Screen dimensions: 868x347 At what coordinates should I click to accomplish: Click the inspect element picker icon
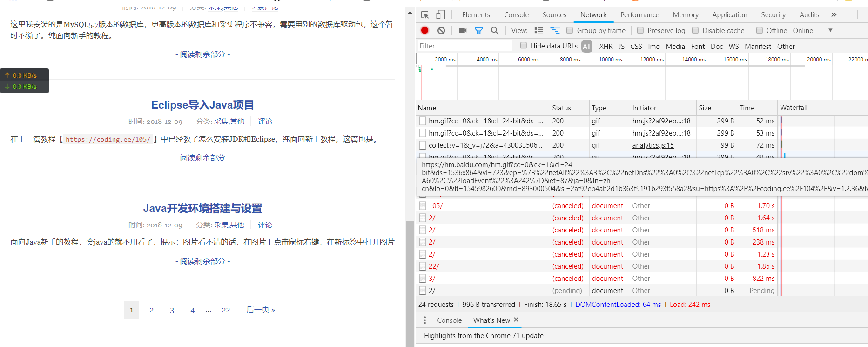pos(424,15)
